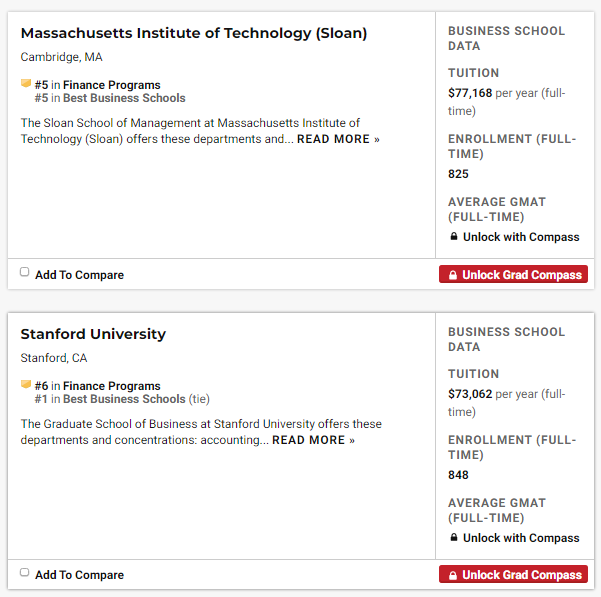Open Stanford's Finance Programs ranking link
This screenshot has height=597, width=601.
click(111, 386)
